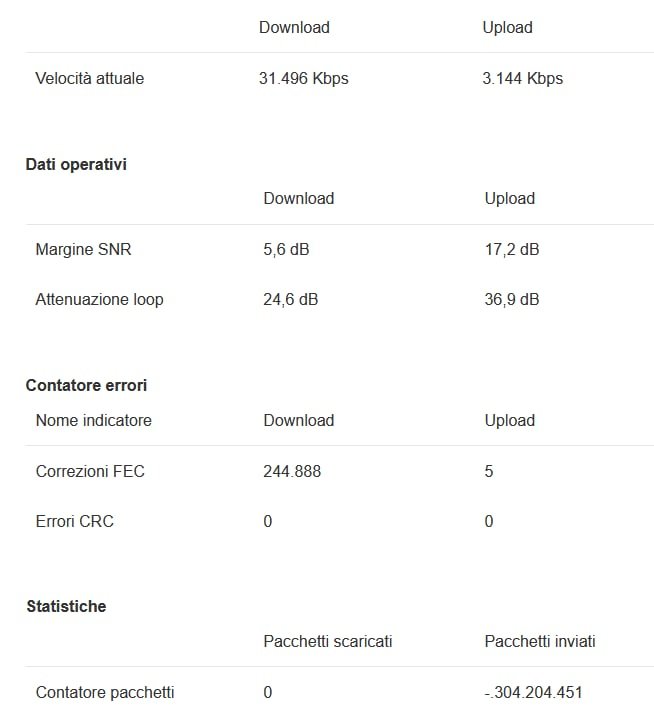Click the Dati operativi section heading
The width and height of the screenshot is (654, 721).
tap(76, 164)
